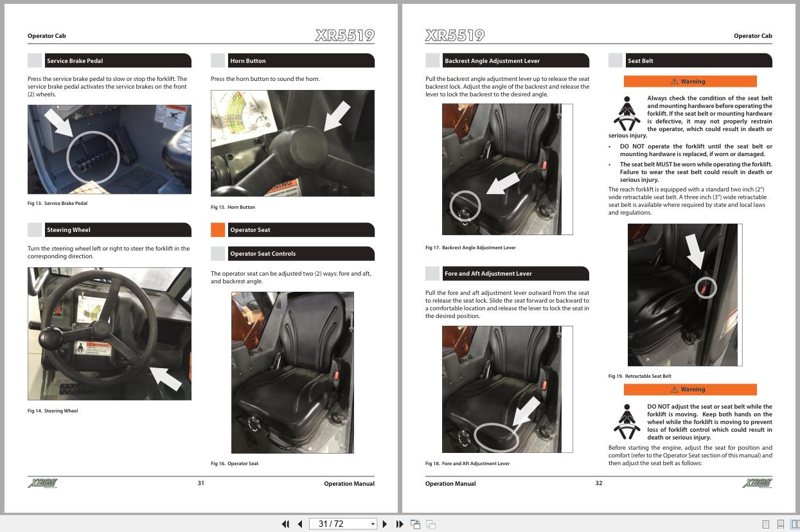
Task: Switch to continuous scrolling page layout
Action: tap(780, 524)
